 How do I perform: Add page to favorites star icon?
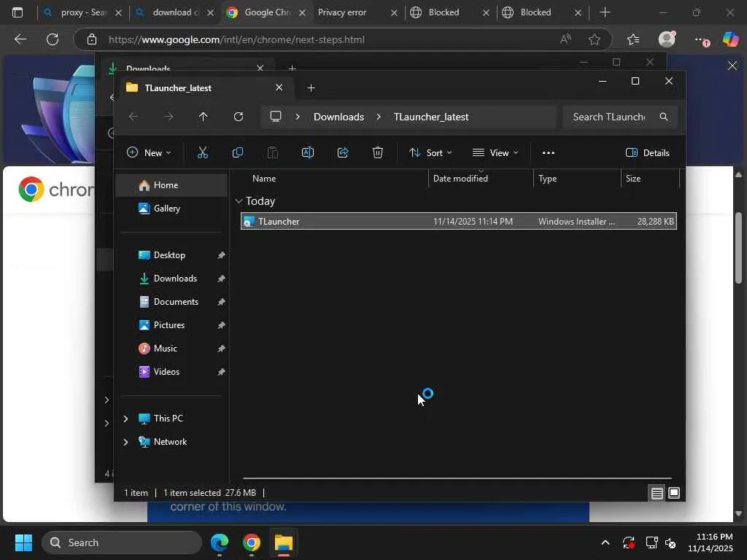click(x=594, y=39)
